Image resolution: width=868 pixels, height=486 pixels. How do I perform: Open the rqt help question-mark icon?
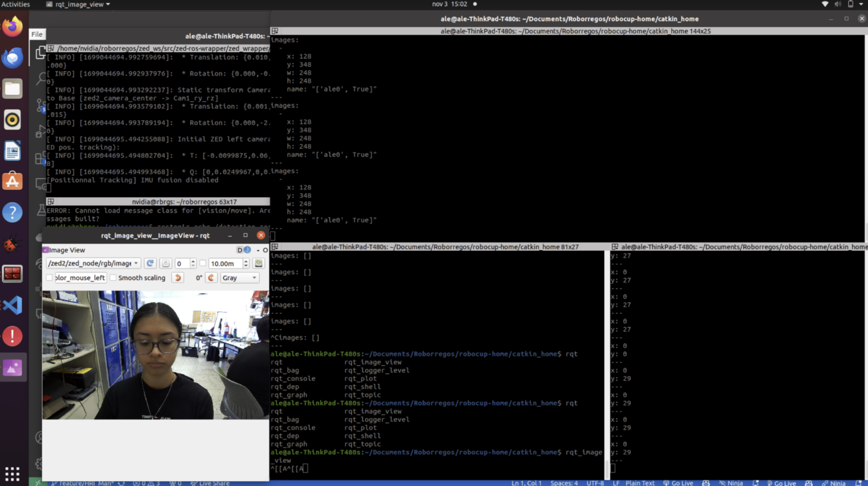247,250
